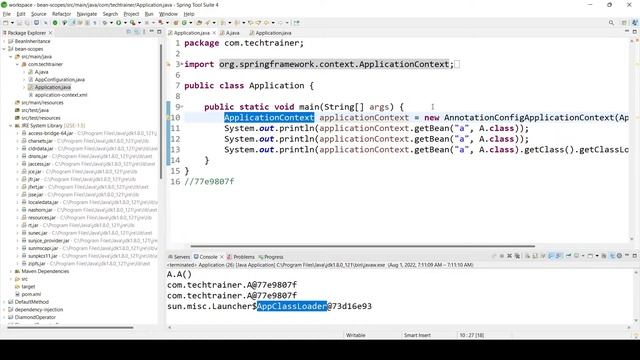Open the Refactor menu

coord(62,14)
